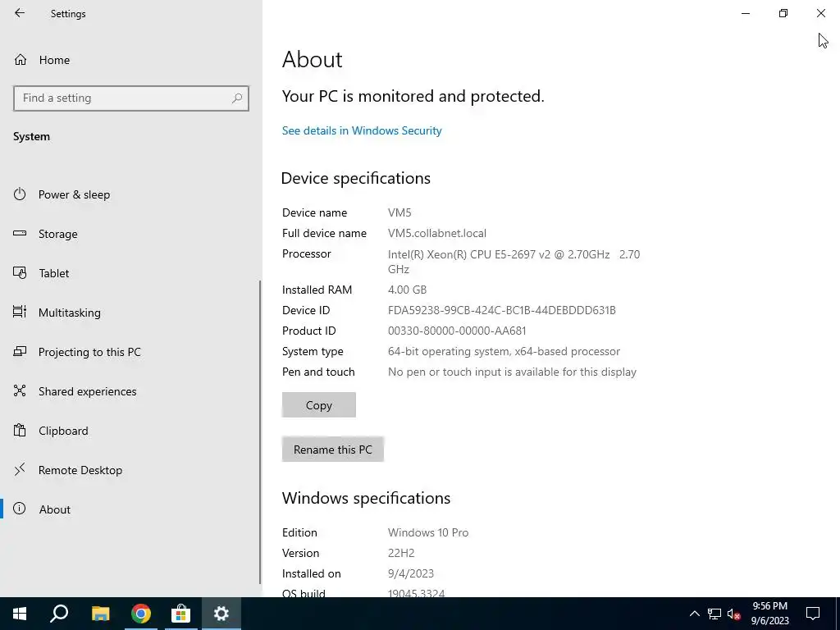Screen dimensions: 840x630
Task: Select full device name VM5.collabnet.local
Action: (437, 233)
